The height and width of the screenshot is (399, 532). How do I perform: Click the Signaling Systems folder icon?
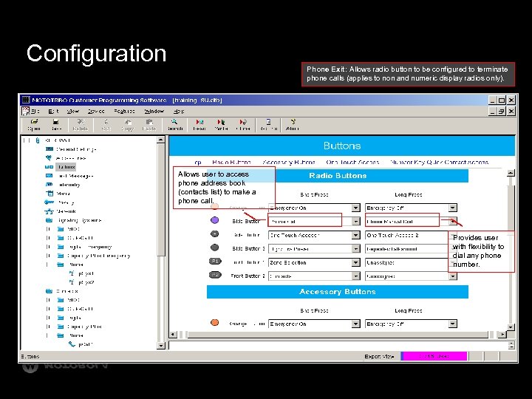tap(50, 220)
